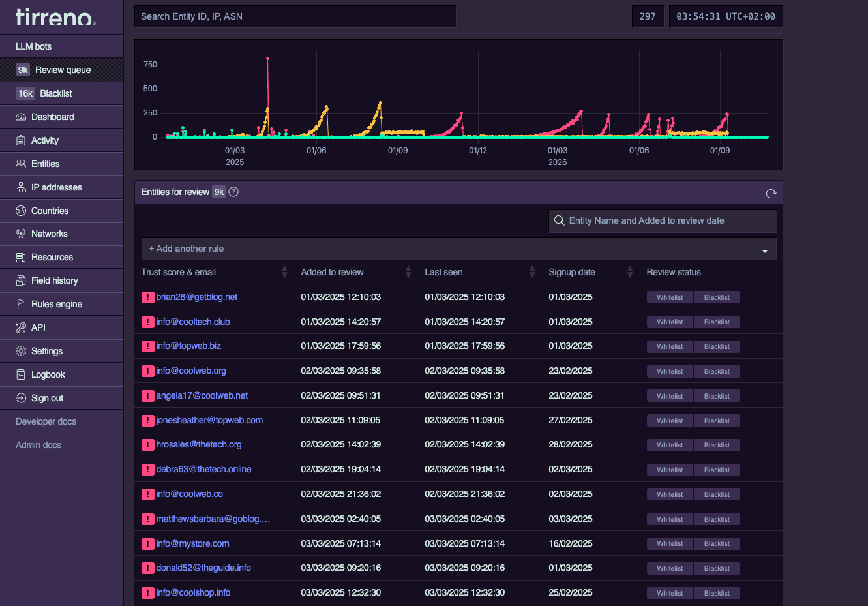Expand the Add another rule dropdown arrow
The width and height of the screenshot is (868, 606).
[x=765, y=251]
